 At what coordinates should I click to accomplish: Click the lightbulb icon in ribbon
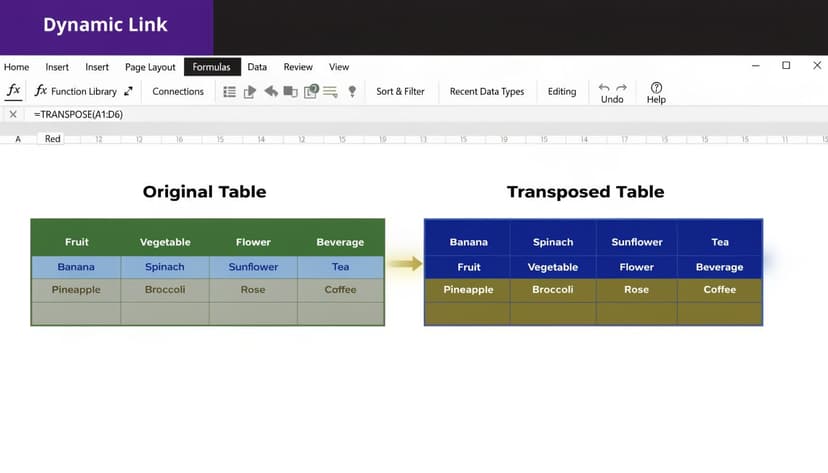352,92
